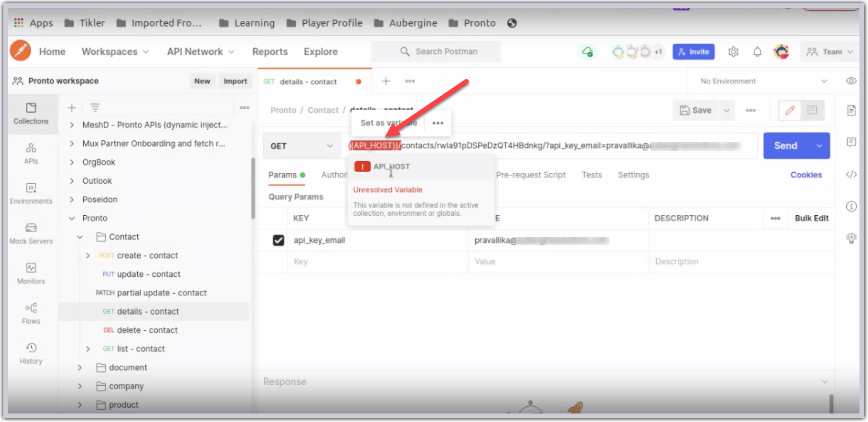Uncheck the api_key_email parameter checkbox
This screenshot has width=868, height=422.
click(278, 240)
